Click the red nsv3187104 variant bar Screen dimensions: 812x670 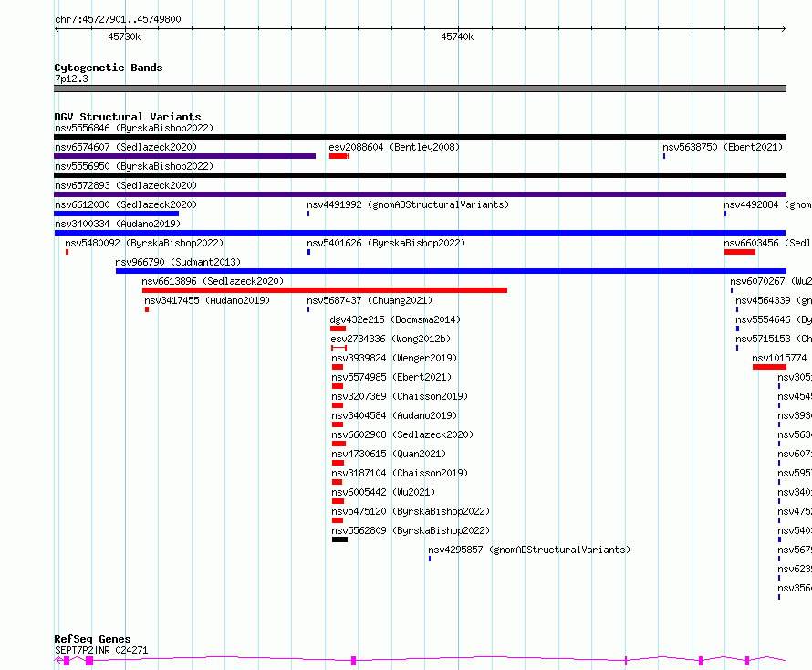coord(338,482)
